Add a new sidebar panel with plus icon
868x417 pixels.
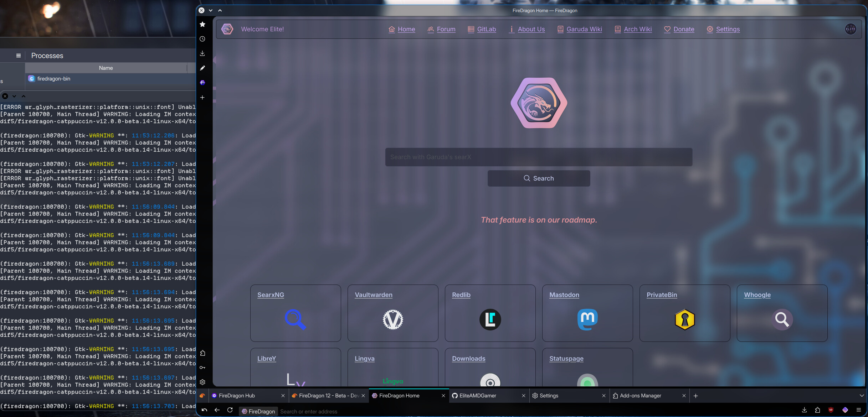[202, 97]
